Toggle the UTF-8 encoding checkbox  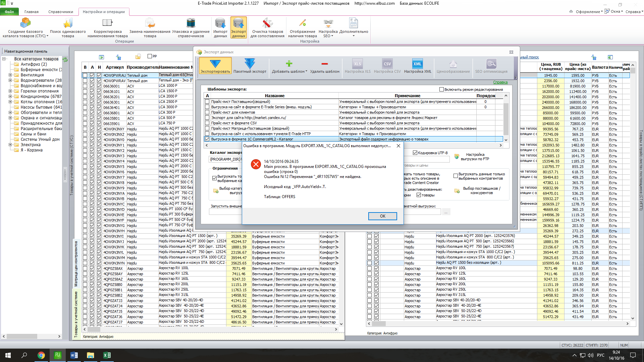415,153
